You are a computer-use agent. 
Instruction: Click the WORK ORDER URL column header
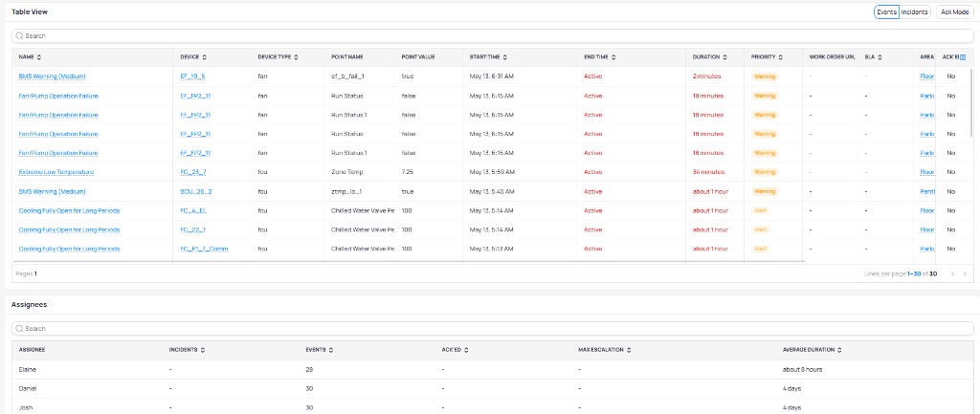coord(832,56)
